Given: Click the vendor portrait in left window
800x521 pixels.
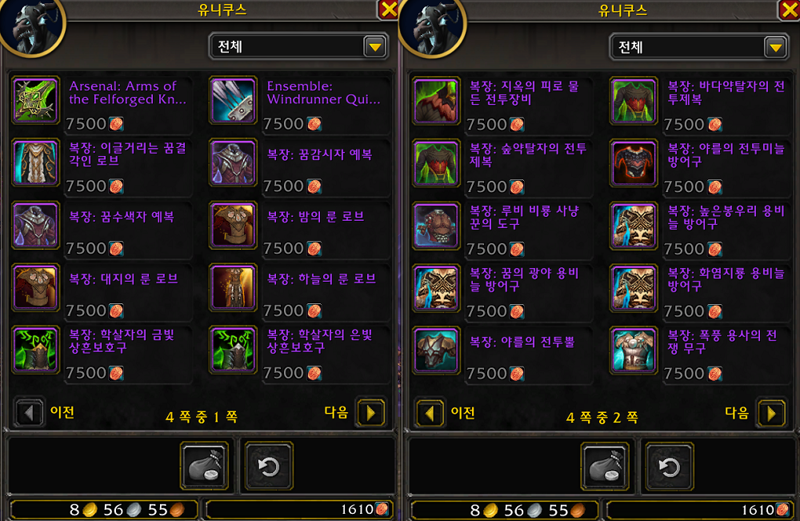Looking at the screenshot, I should [31, 24].
